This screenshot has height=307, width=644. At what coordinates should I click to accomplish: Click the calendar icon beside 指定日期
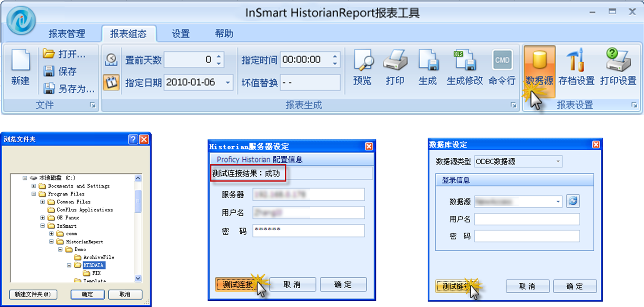[111, 82]
